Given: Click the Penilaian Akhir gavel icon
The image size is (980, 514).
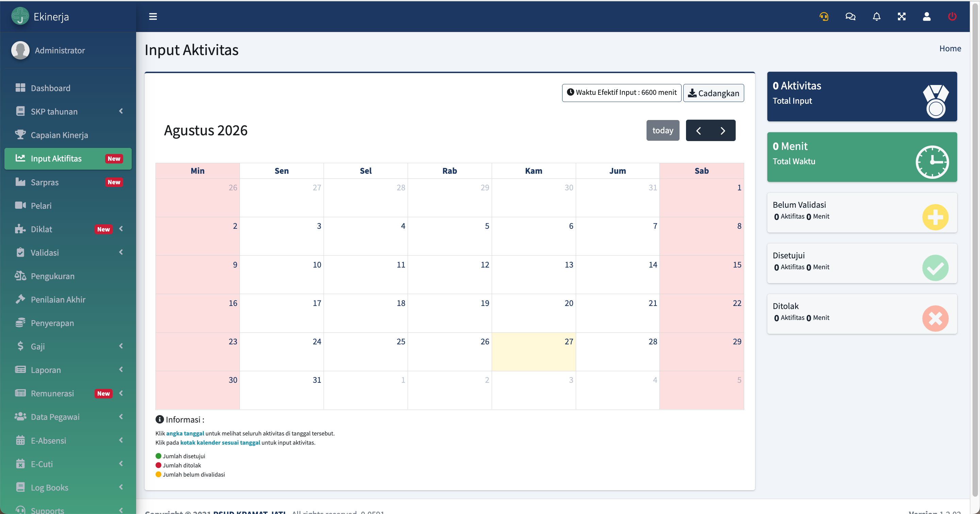Looking at the screenshot, I should tap(20, 299).
